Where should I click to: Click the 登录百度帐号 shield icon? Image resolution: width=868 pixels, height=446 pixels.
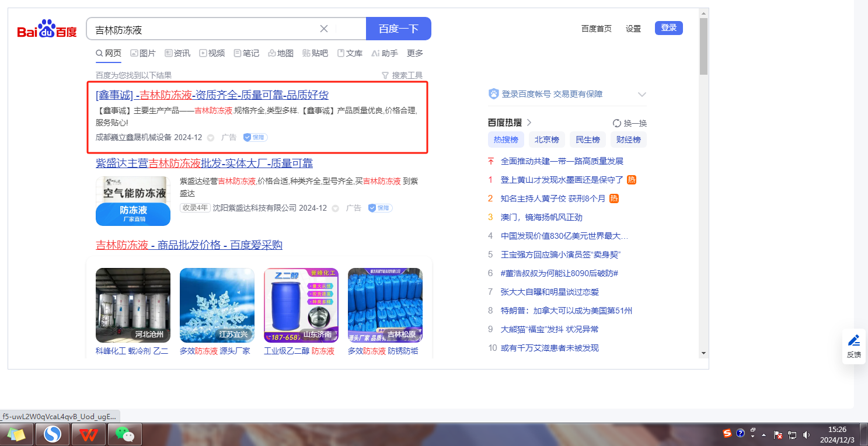(494, 94)
